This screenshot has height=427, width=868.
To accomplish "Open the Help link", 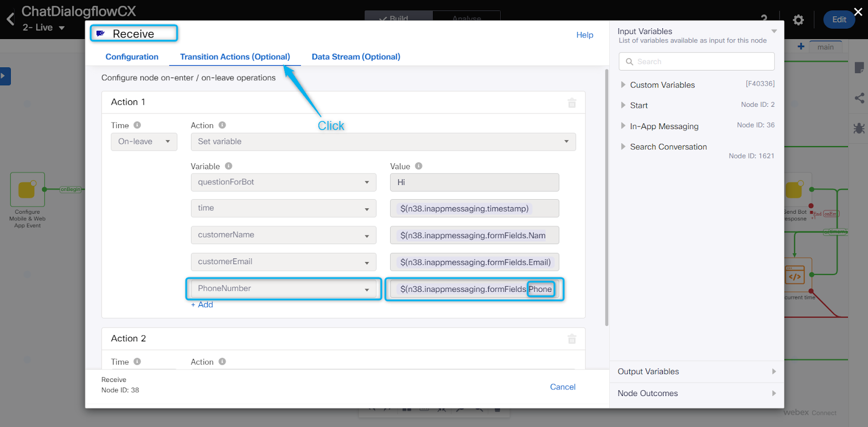I will (585, 35).
